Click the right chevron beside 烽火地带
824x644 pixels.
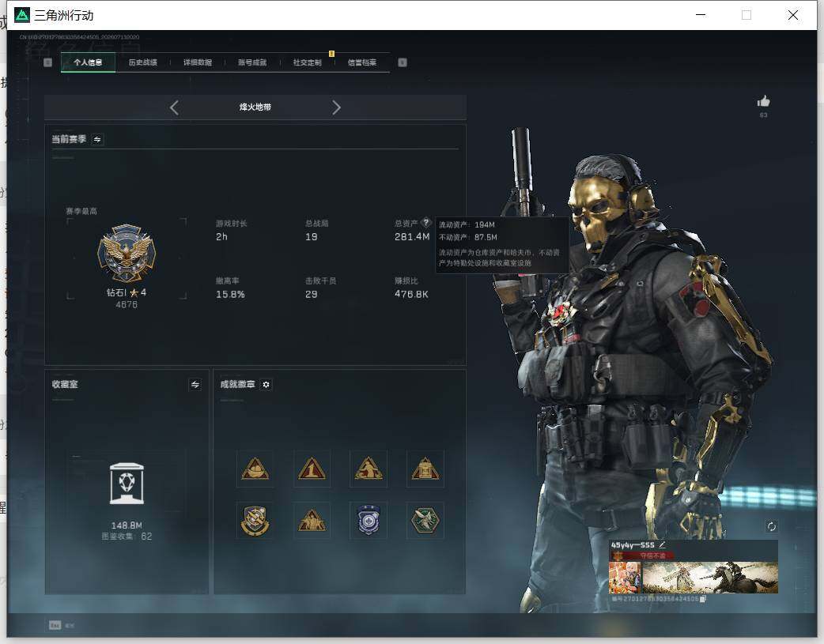[x=336, y=107]
